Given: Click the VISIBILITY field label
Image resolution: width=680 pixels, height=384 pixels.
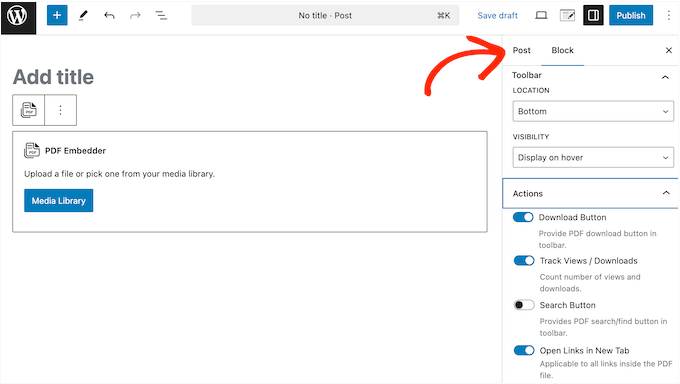Looking at the screenshot, I should point(531,137).
